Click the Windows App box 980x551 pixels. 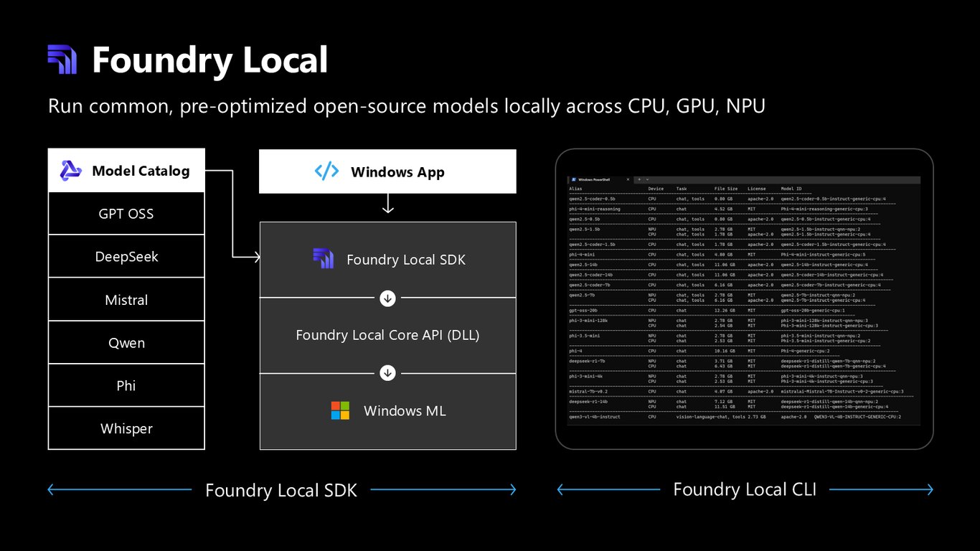click(x=387, y=171)
